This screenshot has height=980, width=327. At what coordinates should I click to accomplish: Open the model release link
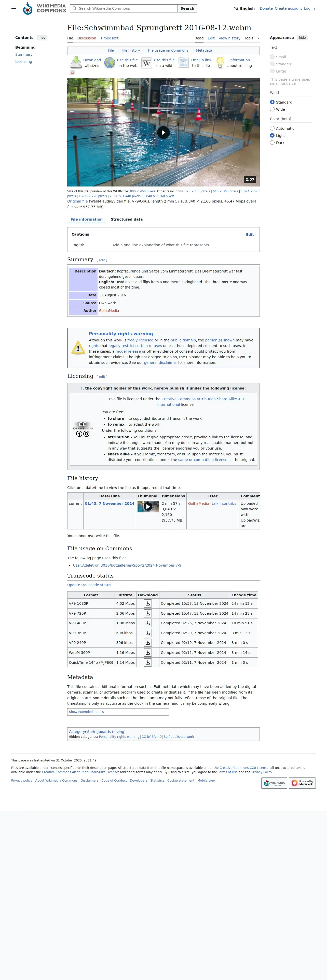pyautogui.click(x=128, y=351)
